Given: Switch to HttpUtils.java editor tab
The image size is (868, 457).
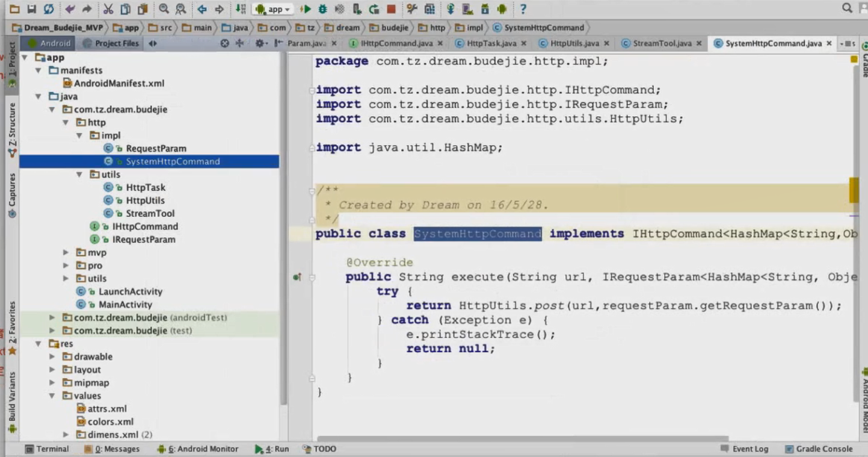Looking at the screenshot, I should coord(574,43).
